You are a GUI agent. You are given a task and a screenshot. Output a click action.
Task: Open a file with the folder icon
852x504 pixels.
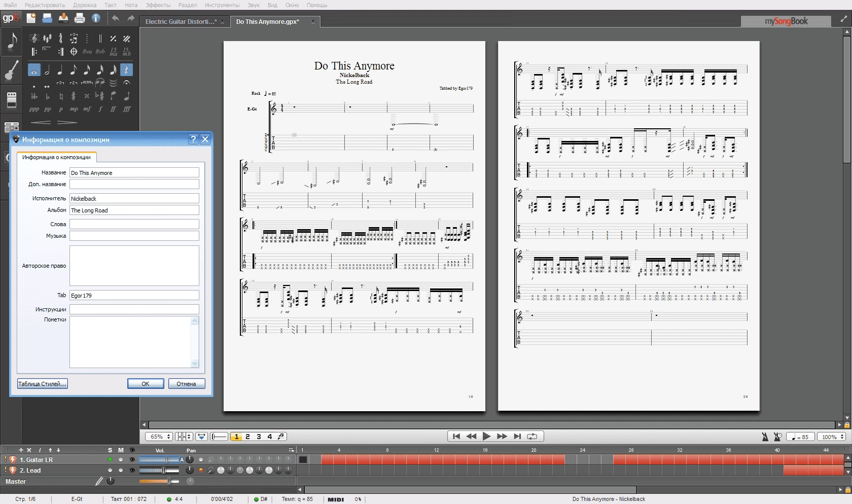tap(47, 18)
